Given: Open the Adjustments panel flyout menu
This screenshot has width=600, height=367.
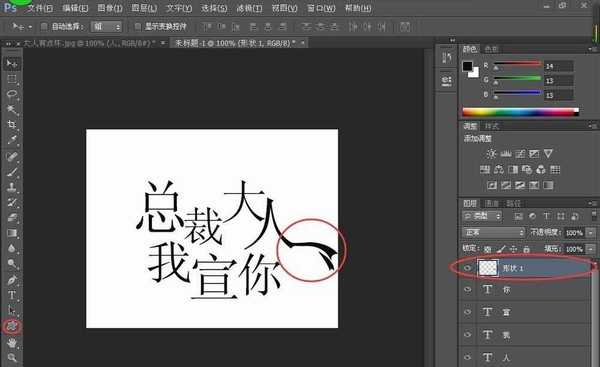Looking at the screenshot, I should tap(593, 126).
